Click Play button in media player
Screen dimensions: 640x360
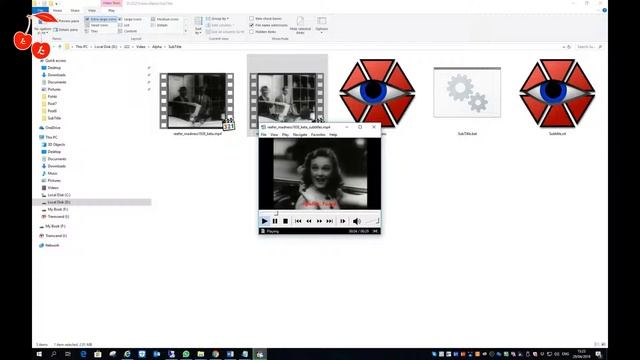pyautogui.click(x=264, y=221)
